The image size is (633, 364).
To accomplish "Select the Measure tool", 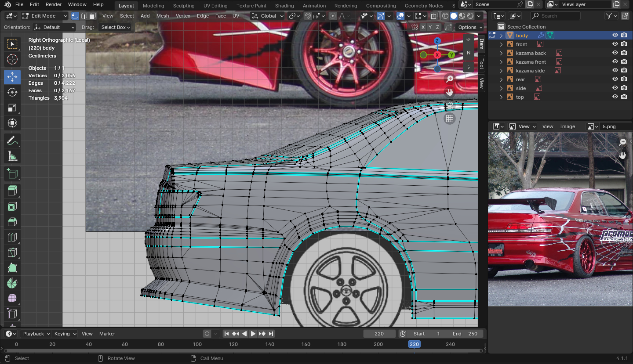I will pos(12,156).
